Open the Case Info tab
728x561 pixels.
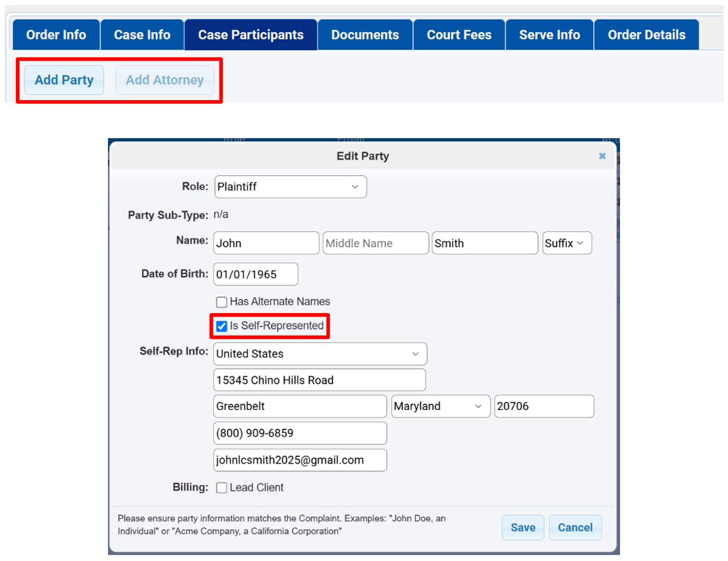(x=142, y=34)
